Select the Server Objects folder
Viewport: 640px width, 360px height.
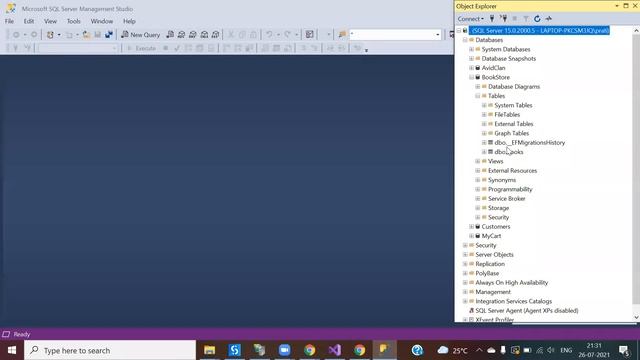[494, 255]
